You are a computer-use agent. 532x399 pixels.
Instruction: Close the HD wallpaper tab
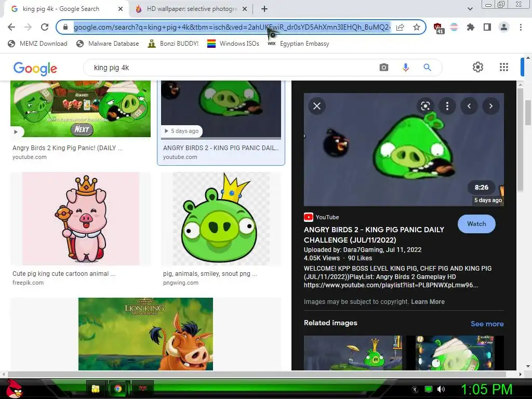[x=245, y=9]
